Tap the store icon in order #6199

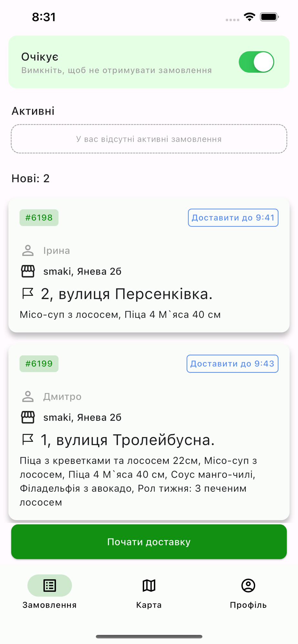(28, 417)
